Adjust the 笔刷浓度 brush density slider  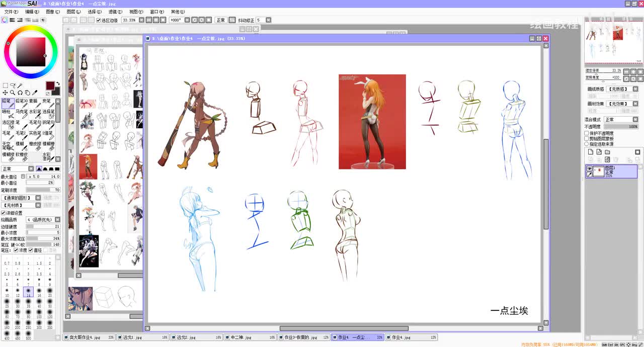(43, 190)
